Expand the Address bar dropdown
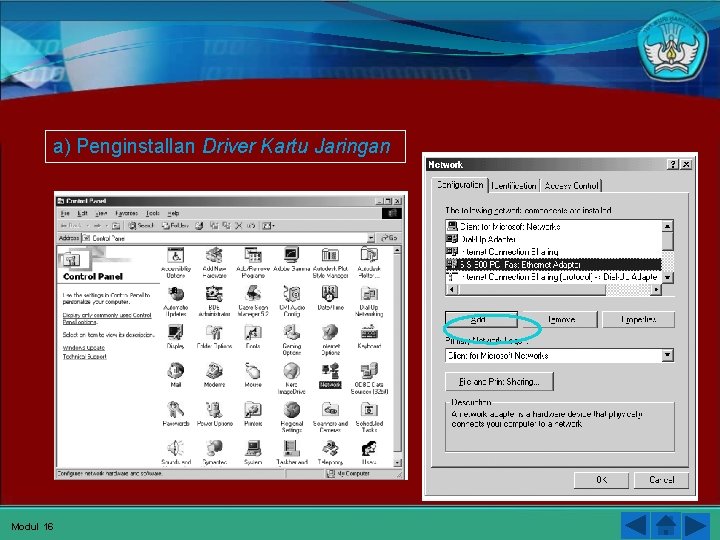This screenshot has width=720, height=540. click(x=371, y=238)
